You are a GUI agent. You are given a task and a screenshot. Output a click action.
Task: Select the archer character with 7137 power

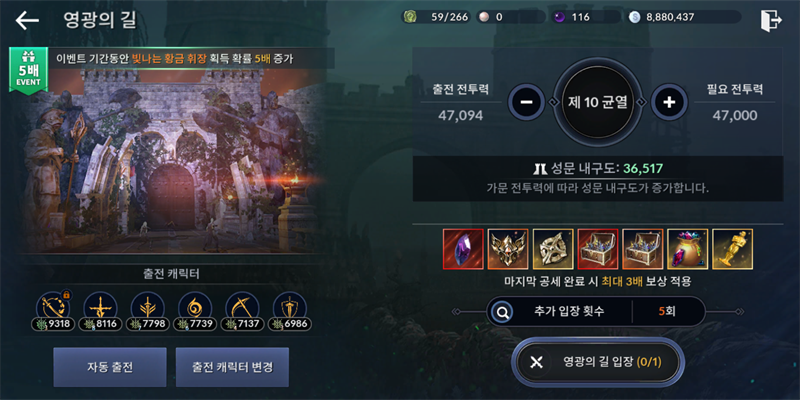243,311
